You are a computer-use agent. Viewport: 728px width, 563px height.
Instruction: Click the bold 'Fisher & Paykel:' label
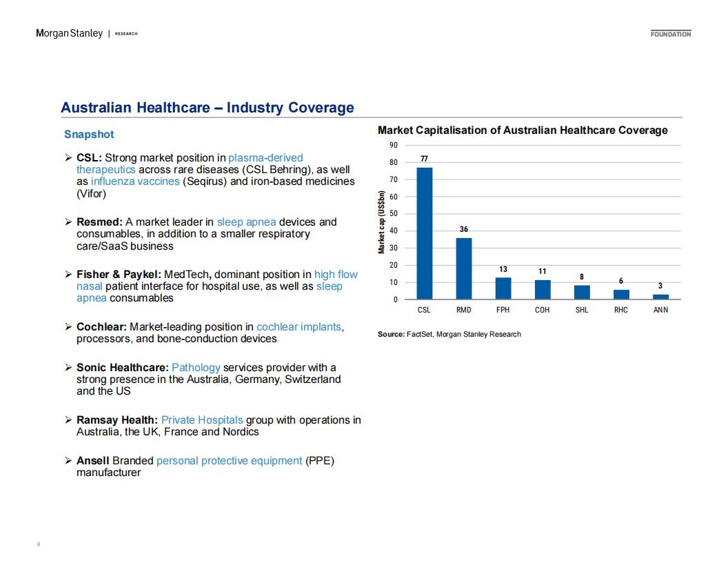pyautogui.click(x=119, y=275)
